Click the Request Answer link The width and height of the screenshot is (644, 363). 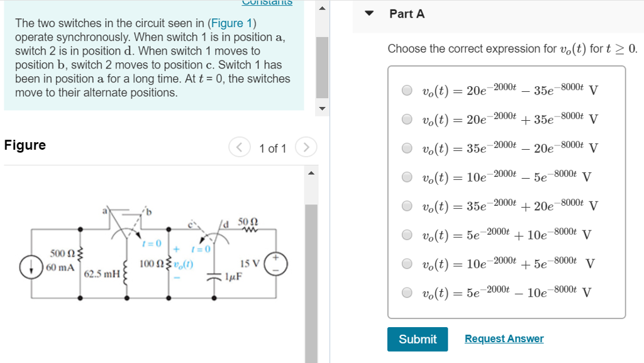pos(503,338)
